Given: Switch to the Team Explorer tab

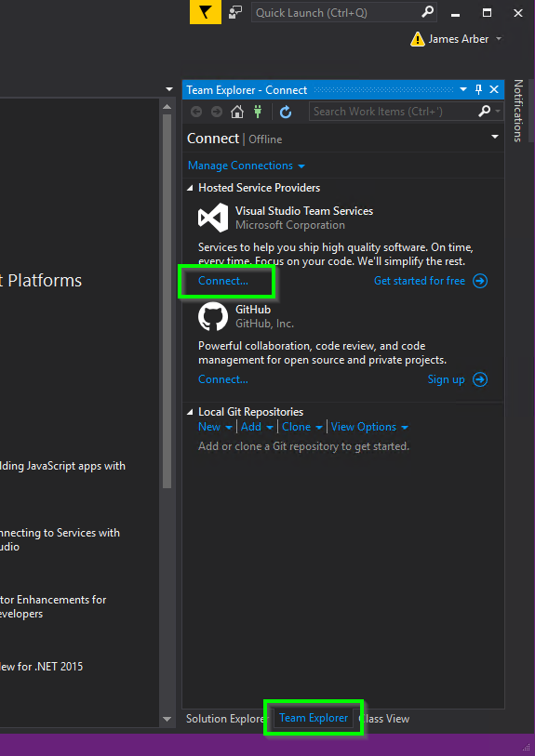Looking at the screenshot, I should [314, 718].
